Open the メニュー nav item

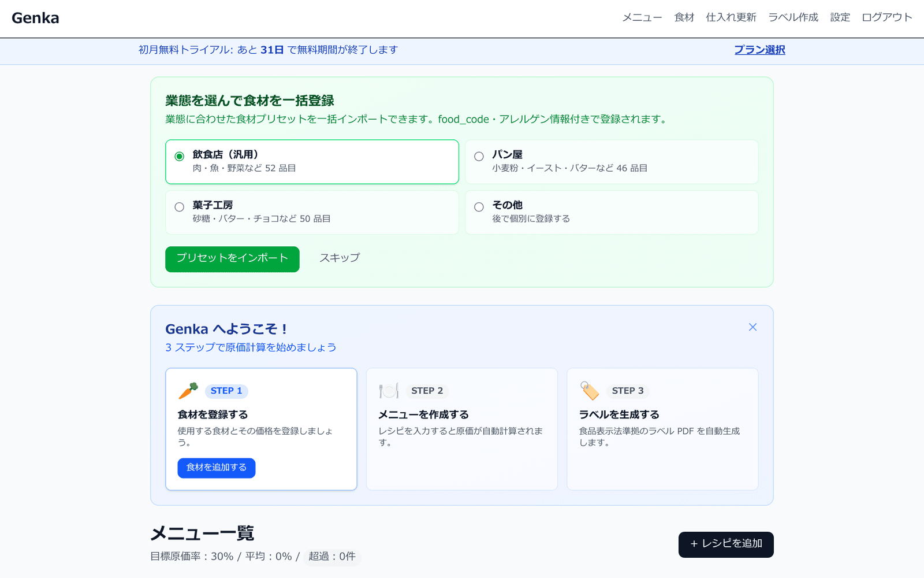click(x=642, y=17)
